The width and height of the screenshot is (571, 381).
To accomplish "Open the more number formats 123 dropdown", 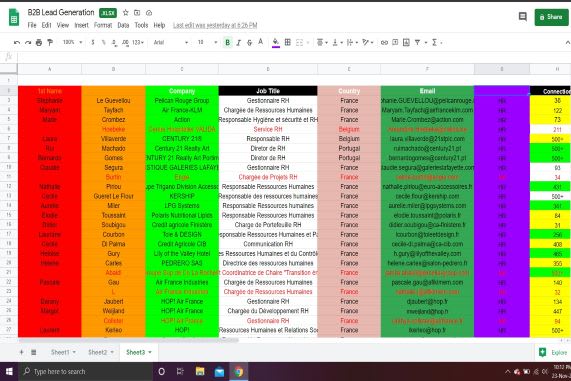I will coord(138,43).
